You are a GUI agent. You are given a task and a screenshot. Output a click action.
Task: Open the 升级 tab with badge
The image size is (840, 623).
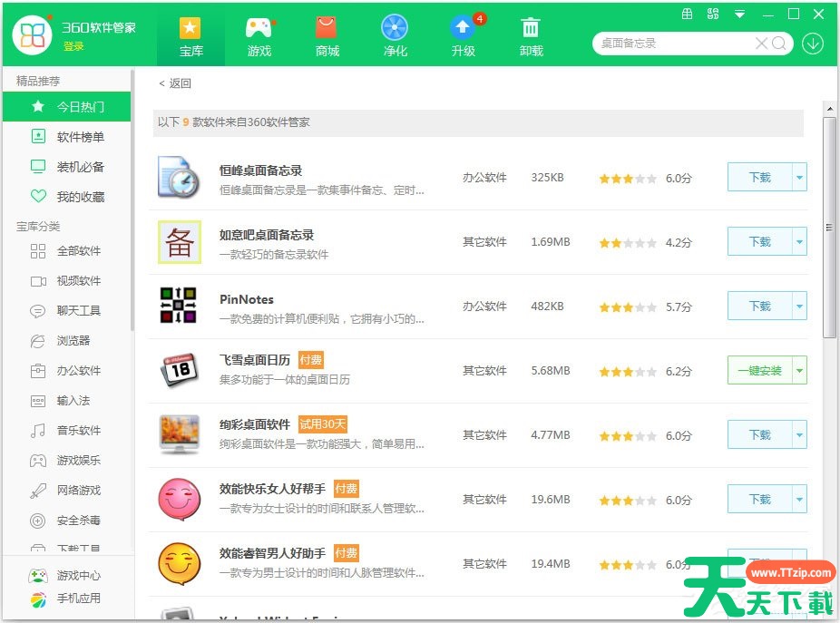464,36
